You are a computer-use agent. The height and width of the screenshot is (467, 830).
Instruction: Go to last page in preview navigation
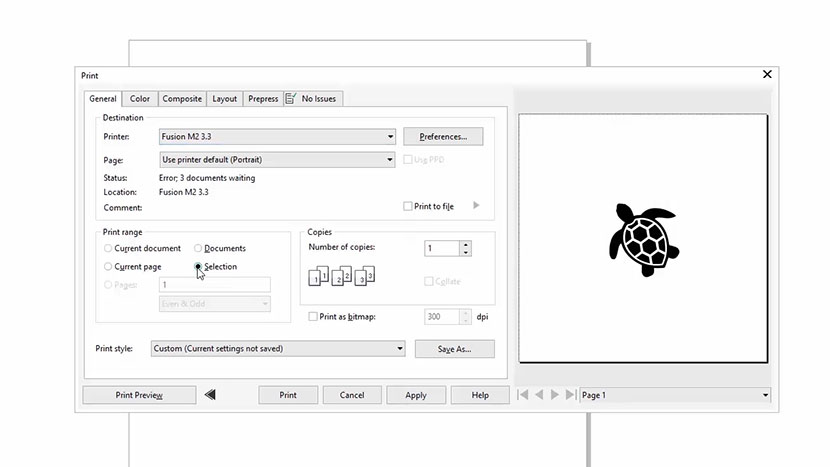[570, 395]
